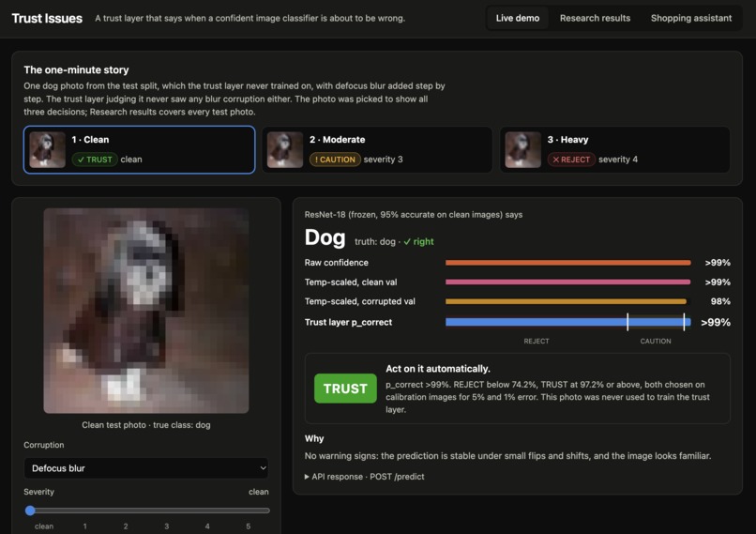Click the 'Corruption' field label

point(44,445)
